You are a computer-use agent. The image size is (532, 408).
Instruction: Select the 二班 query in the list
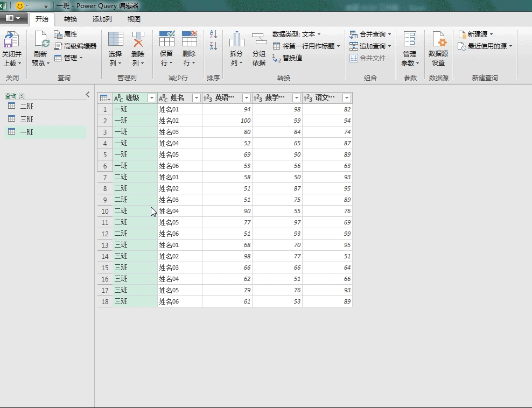pyautogui.click(x=26, y=107)
